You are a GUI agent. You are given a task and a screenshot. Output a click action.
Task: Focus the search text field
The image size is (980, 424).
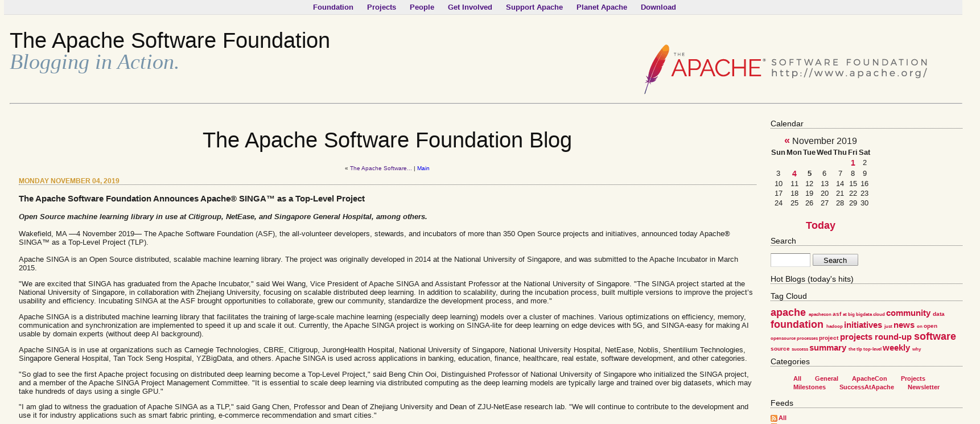point(790,260)
